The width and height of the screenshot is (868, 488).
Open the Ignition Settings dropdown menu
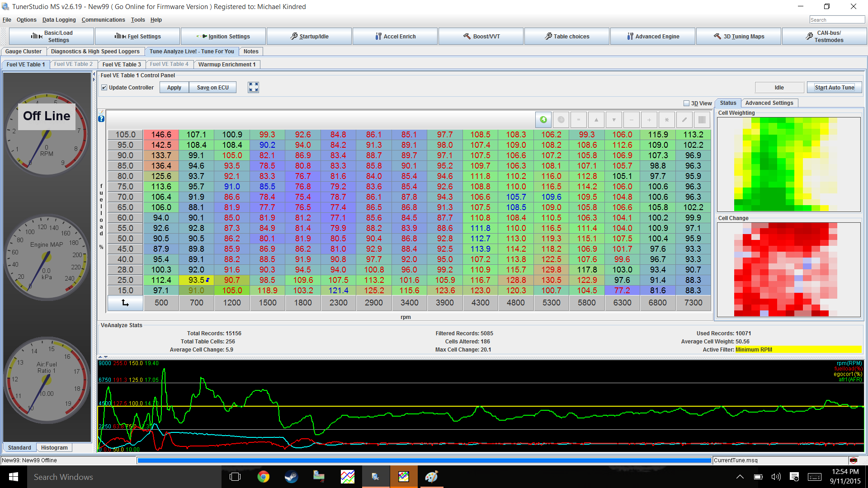pyautogui.click(x=223, y=36)
